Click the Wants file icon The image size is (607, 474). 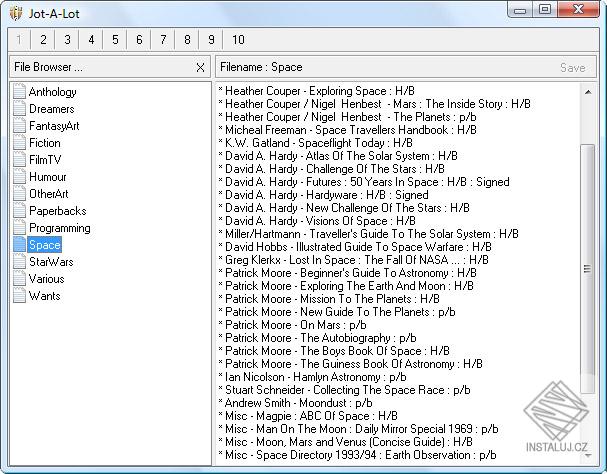(19, 296)
